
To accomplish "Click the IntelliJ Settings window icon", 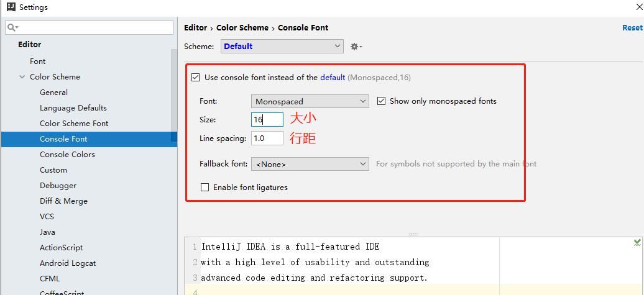I will click(x=11, y=7).
